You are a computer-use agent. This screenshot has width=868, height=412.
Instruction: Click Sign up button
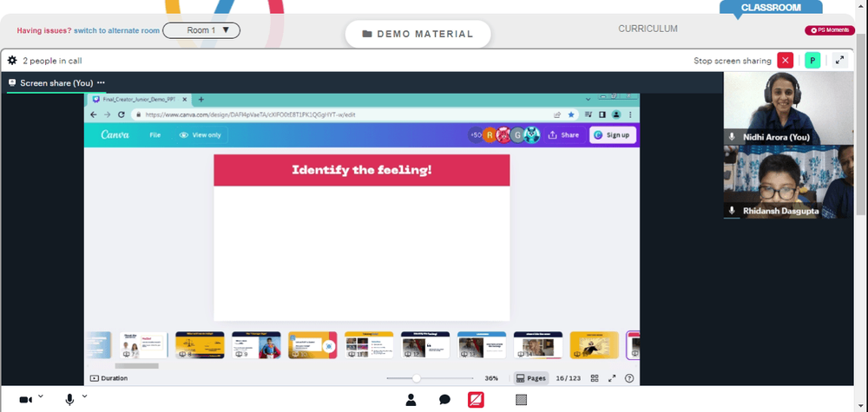pos(613,135)
